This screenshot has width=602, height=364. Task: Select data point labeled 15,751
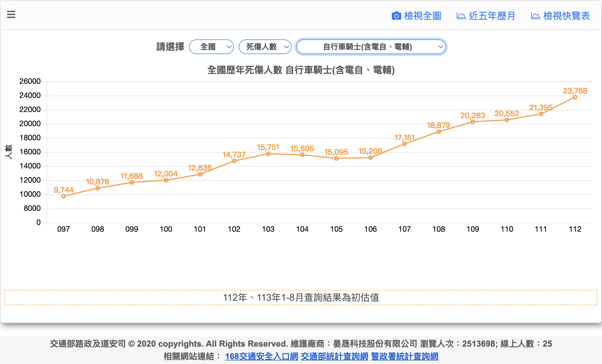268,154
